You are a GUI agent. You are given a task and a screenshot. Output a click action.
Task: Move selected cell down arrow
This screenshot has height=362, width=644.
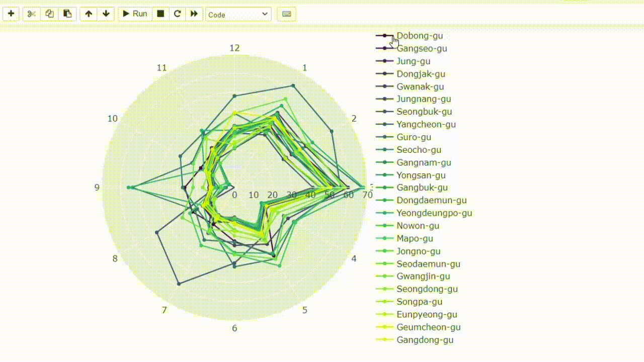106,14
